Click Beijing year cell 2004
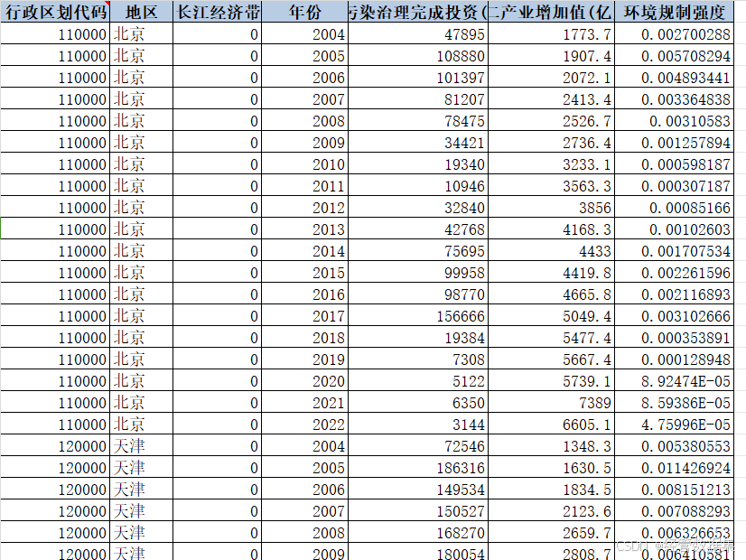The width and height of the screenshot is (746, 560). pos(304,33)
